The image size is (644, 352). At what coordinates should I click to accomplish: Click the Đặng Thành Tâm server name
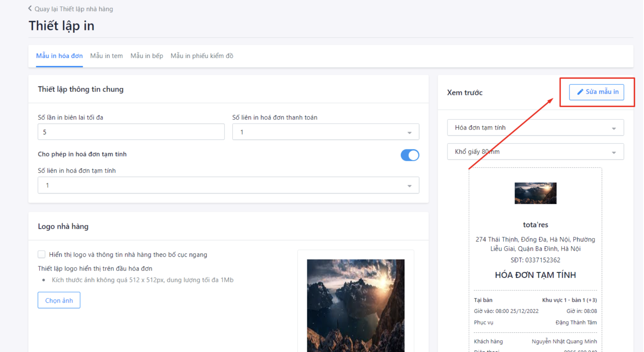576,322
